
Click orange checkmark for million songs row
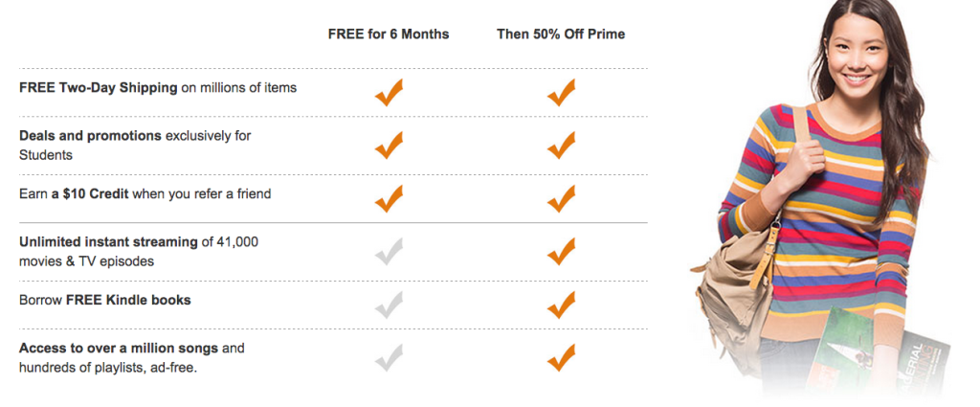(x=561, y=357)
